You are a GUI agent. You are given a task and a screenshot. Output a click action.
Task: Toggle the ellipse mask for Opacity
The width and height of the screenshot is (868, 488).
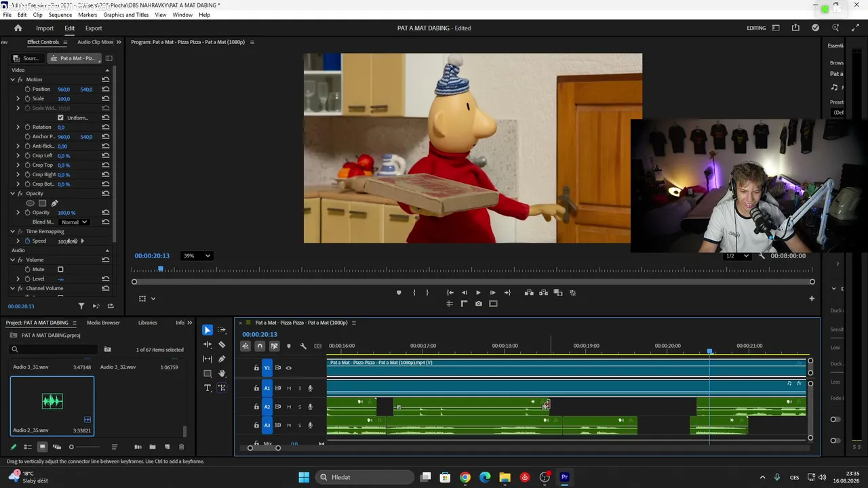point(30,203)
